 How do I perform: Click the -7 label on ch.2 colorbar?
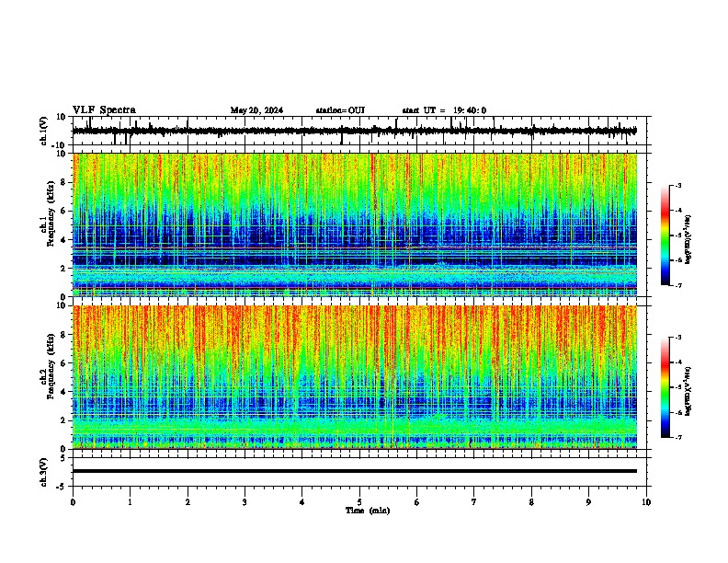coord(678,437)
